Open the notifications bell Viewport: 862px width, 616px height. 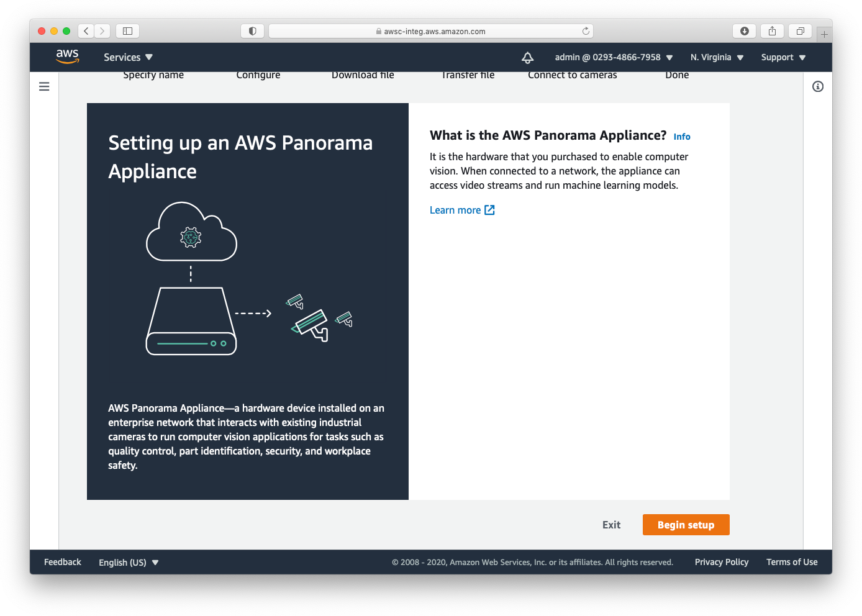527,57
